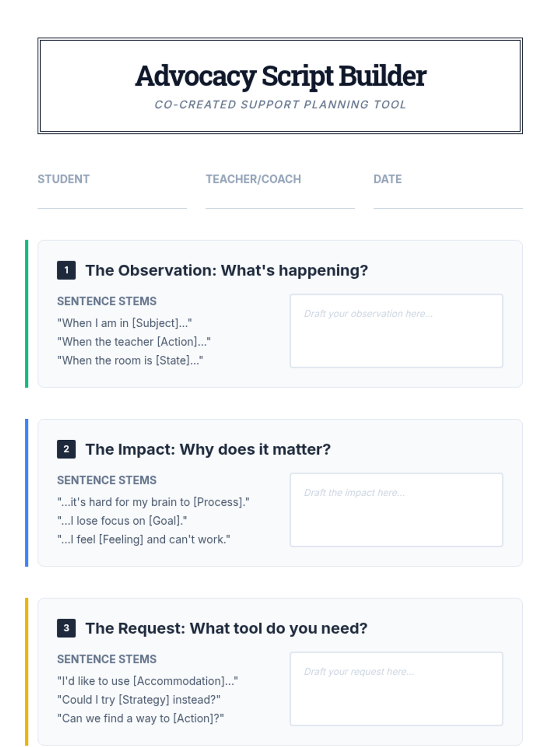Click the blue accent bar beside Impact
Viewport: 560px width, 747px height.
click(x=27, y=493)
